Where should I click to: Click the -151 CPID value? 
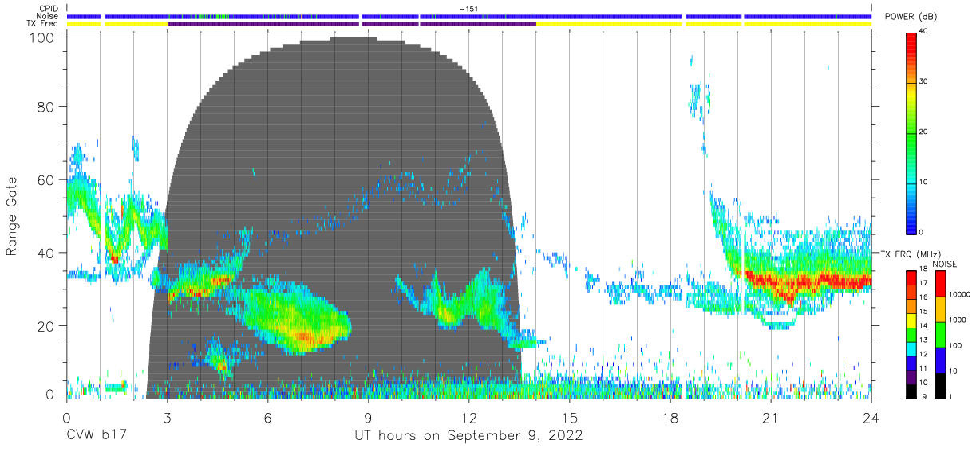[468, 8]
